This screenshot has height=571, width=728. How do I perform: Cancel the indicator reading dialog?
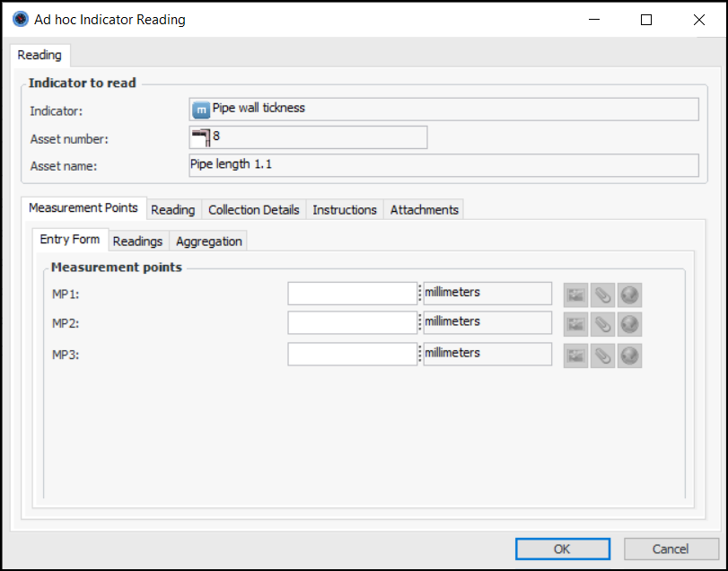coord(670,549)
